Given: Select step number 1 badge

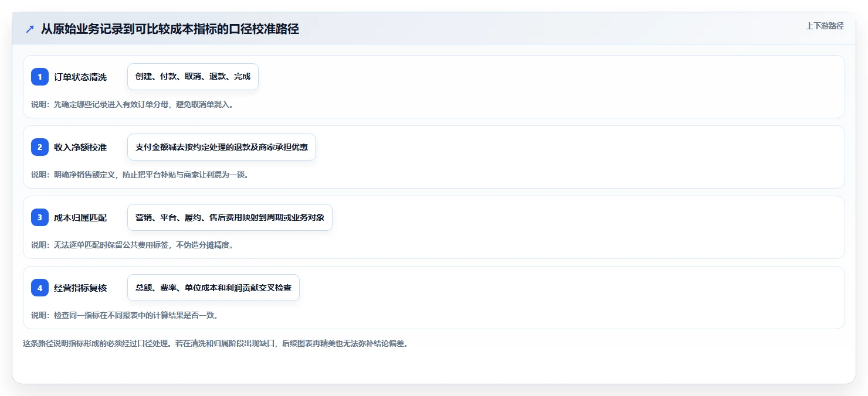Looking at the screenshot, I should (40, 77).
